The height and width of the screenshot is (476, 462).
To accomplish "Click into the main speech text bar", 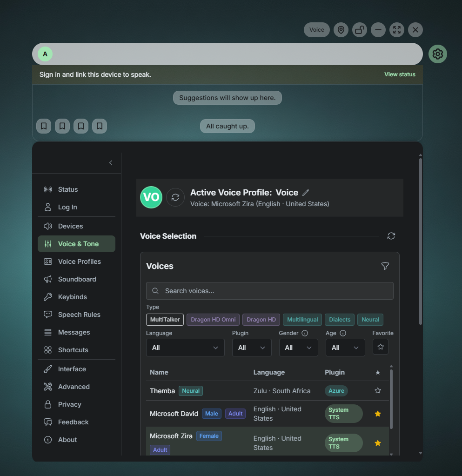I will click(228, 54).
